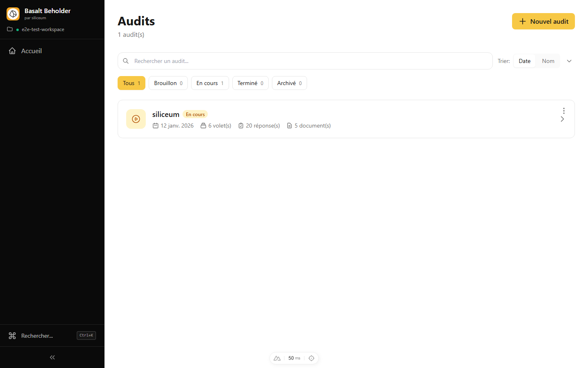Click the 1 audit(s) count text

131,35
